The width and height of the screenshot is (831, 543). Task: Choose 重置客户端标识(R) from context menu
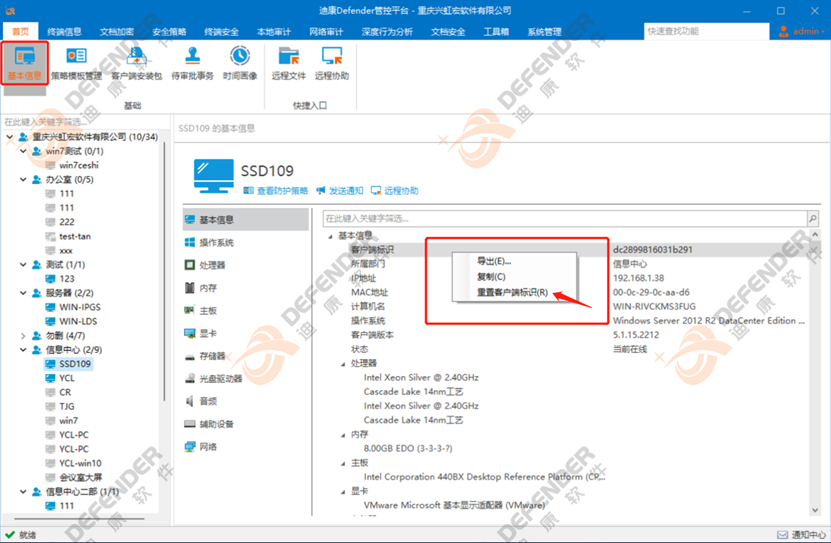click(512, 293)
